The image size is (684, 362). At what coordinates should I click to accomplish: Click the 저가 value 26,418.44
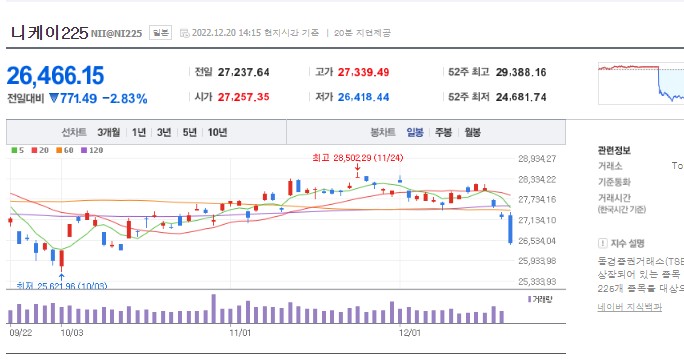point(363,97)
